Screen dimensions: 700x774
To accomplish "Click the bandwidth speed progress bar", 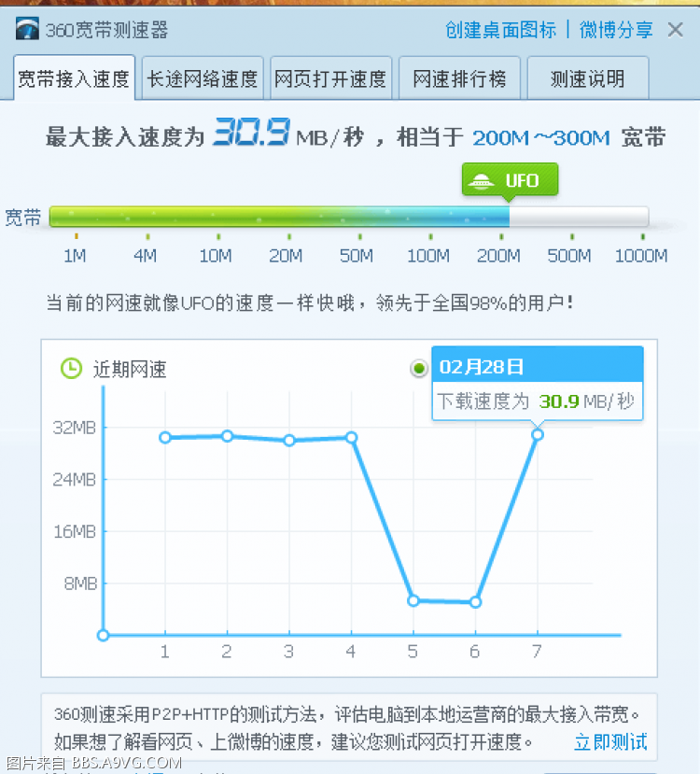I will coord(349,217).
